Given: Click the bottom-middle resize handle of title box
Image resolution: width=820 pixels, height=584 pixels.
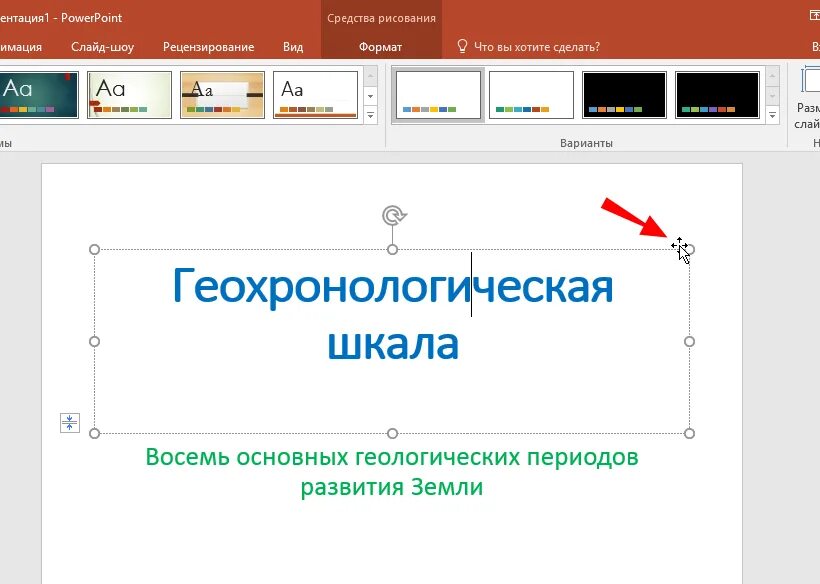Looking at the screenshot, I should pyautogui.click(x=392, y=433).
